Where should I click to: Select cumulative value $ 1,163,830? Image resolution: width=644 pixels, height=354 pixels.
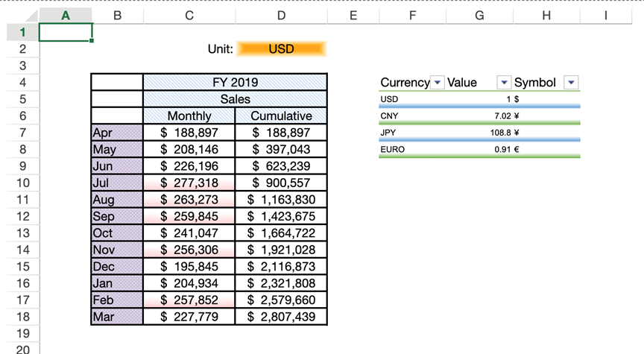coord(281,200)
